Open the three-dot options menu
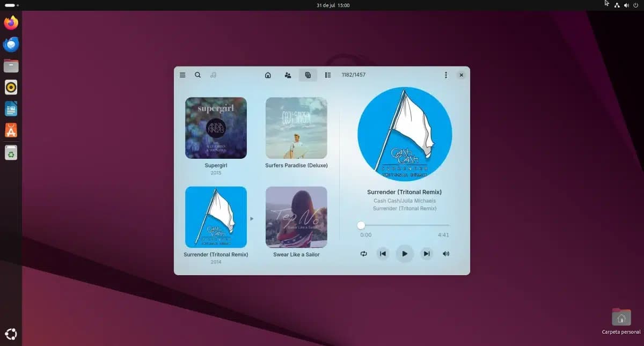Image resolution: width=644 pixels, height=346 pixels. 445,75
